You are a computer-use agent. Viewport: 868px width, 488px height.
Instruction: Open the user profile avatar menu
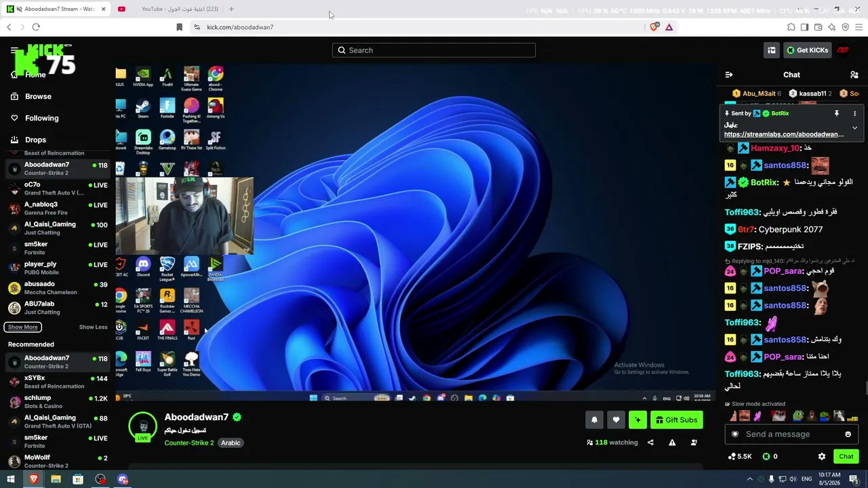pyautogui.click(x=843, y=50)
